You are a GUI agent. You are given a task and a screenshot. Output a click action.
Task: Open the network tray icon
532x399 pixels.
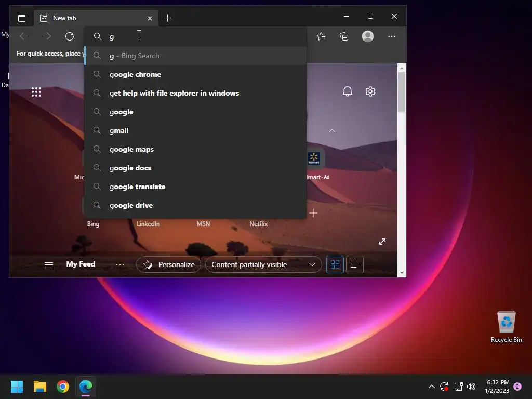tap(458, 387)
